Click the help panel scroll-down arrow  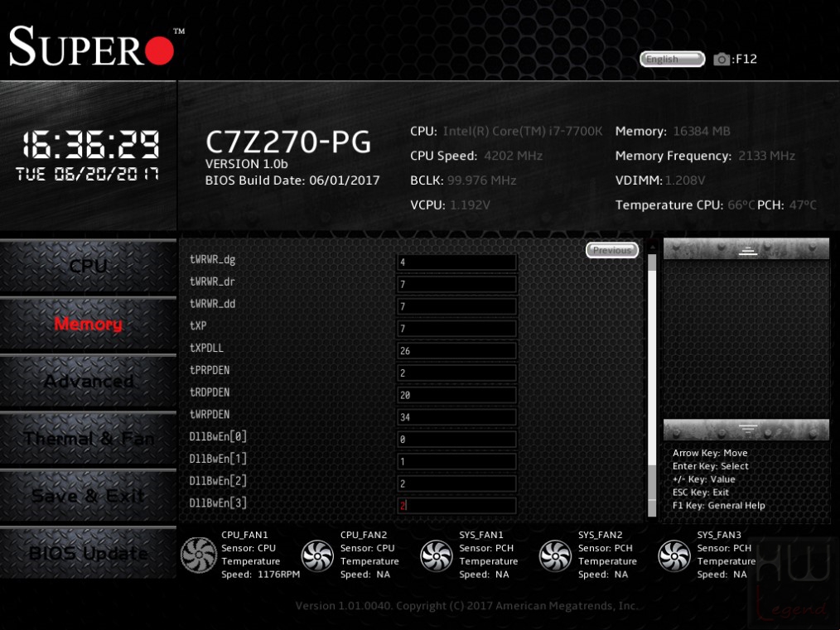pyautogui.click(x=746, y=430)
